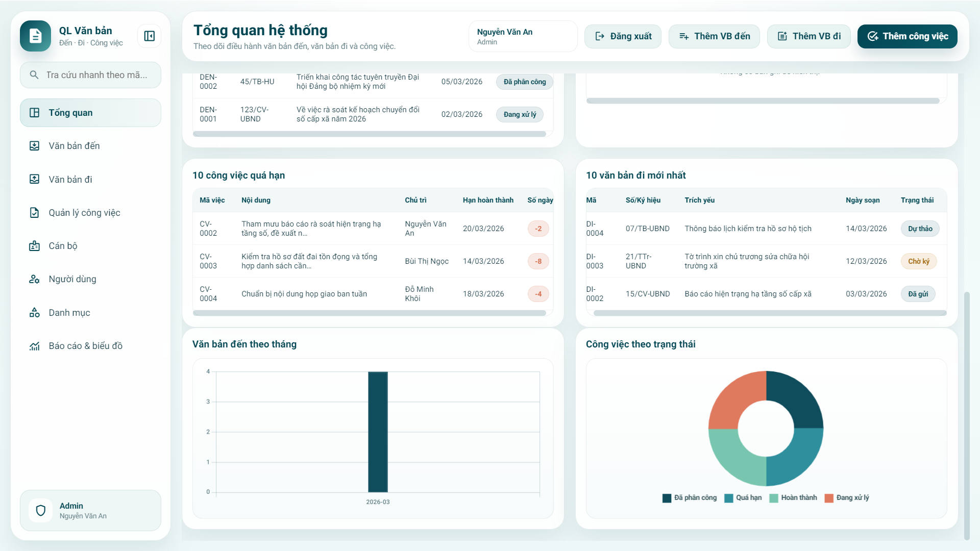Image resolution: width=980 pixels, height=551 pixels.
Task: Click the Thêm VB đến button
Action: click(x=714, y=36)
